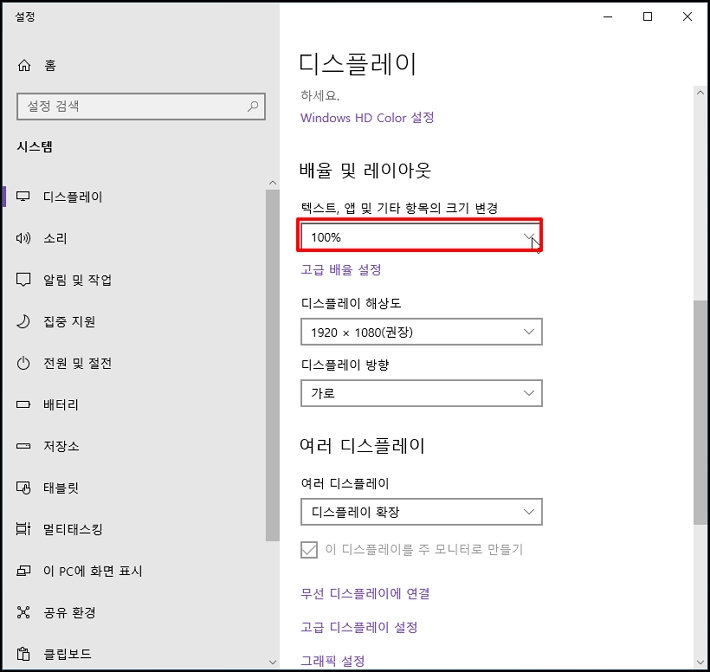The image size is (710, 672).
Task: Select the monitor icon next to 디스플레이
Action: 23,197
